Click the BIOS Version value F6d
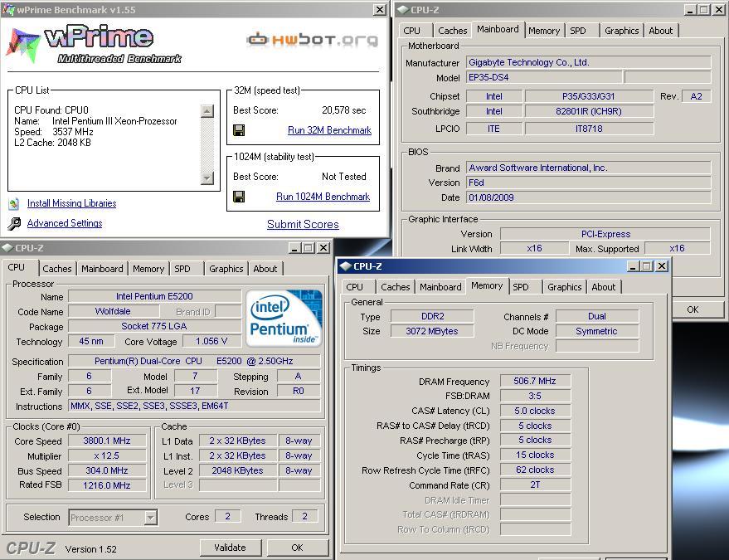 click(x=589, y=183)
